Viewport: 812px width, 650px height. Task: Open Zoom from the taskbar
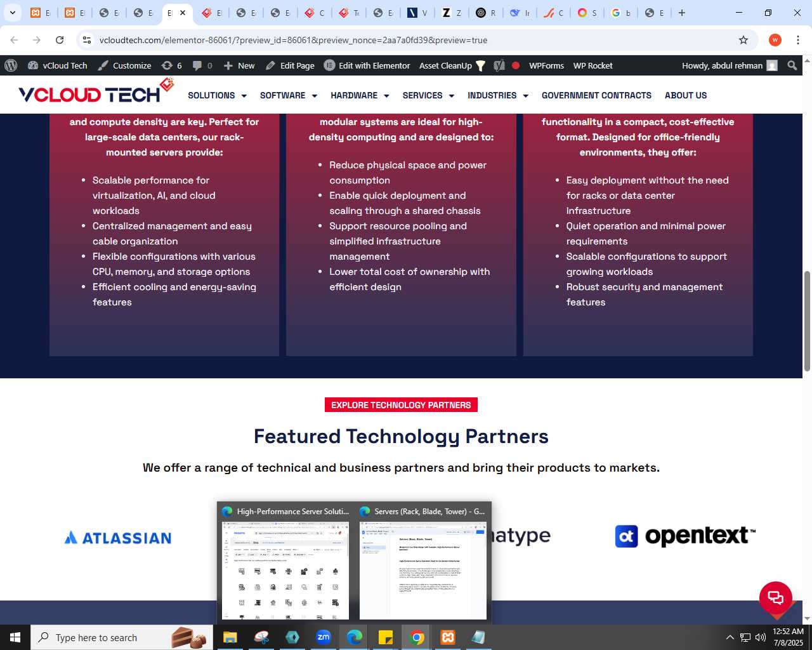324,637
